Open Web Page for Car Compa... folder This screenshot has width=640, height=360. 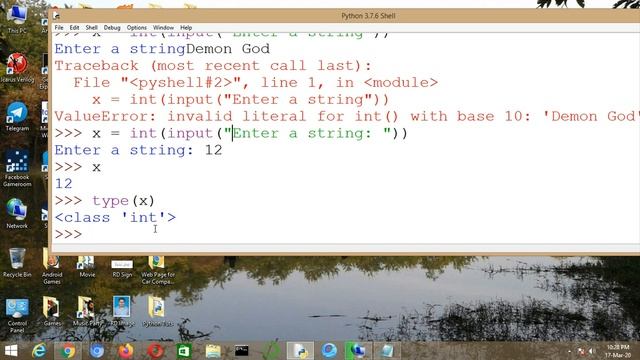(157, 269)
